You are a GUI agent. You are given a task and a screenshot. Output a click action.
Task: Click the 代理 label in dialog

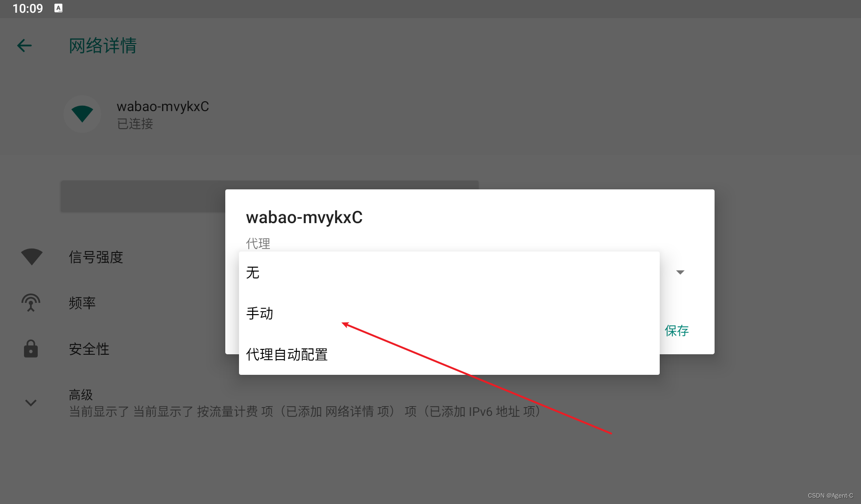pyautogui.click(x=258, y=243)
